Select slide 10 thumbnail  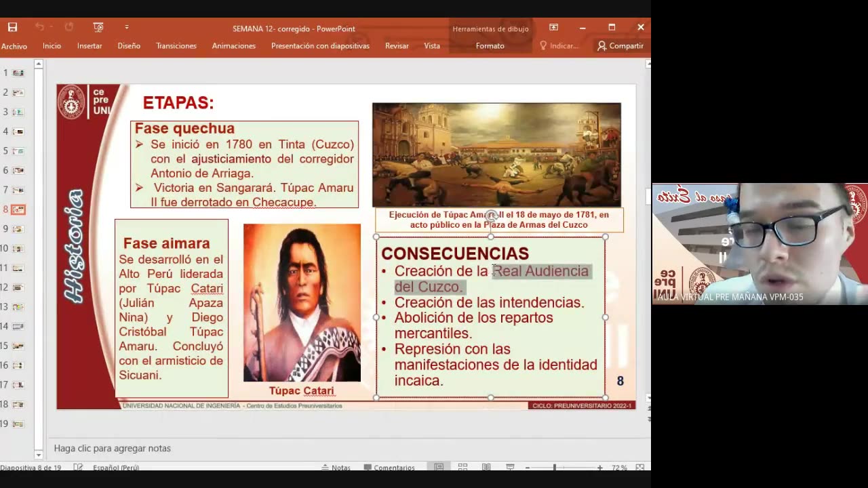pos(18,249)
